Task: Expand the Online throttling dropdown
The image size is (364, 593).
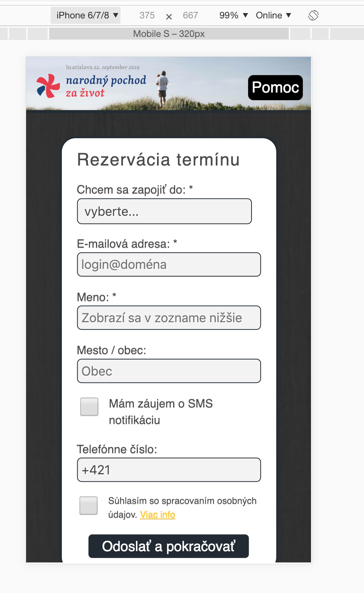Action: click(x=273, y=15)
